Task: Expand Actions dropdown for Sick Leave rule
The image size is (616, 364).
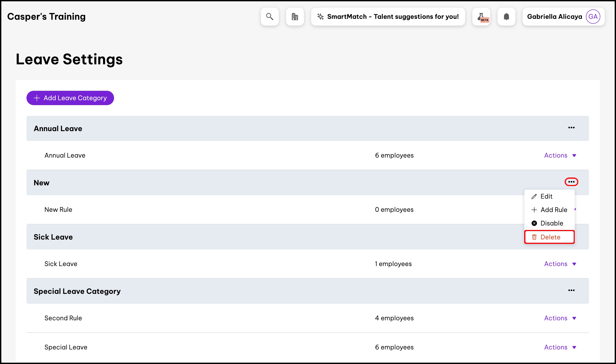Action: point(560,264)
